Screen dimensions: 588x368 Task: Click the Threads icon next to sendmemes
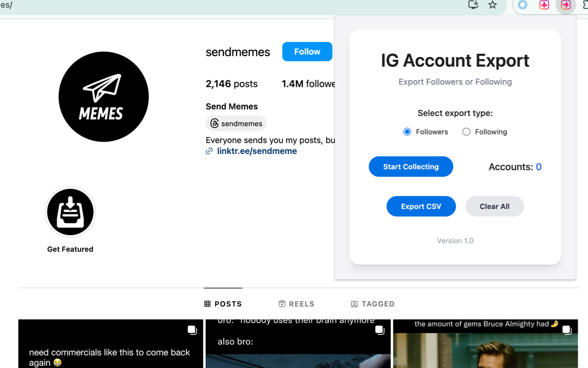pos(215,123)
